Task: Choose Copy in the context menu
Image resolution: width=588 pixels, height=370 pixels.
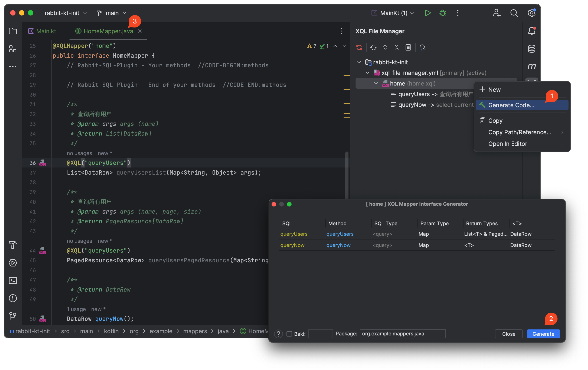Action: tap(522, 121)
